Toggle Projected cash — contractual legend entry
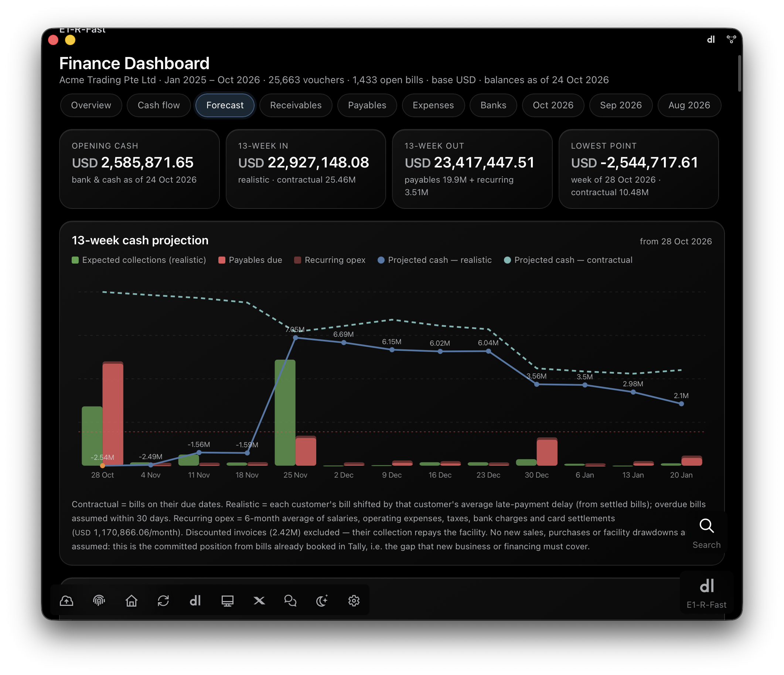This screenshot has height=675, width=784. [x=568, y=260]
